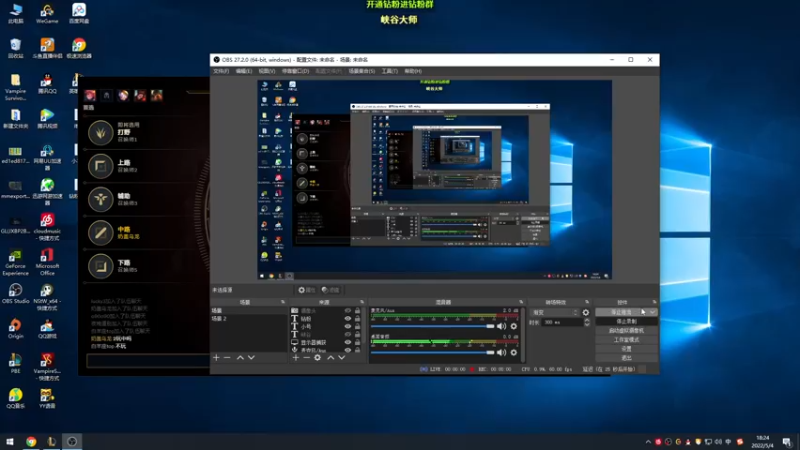The height and width of the screenshot is (450, 800).
Task: Move the source down in the sources list
Action: 341,358
